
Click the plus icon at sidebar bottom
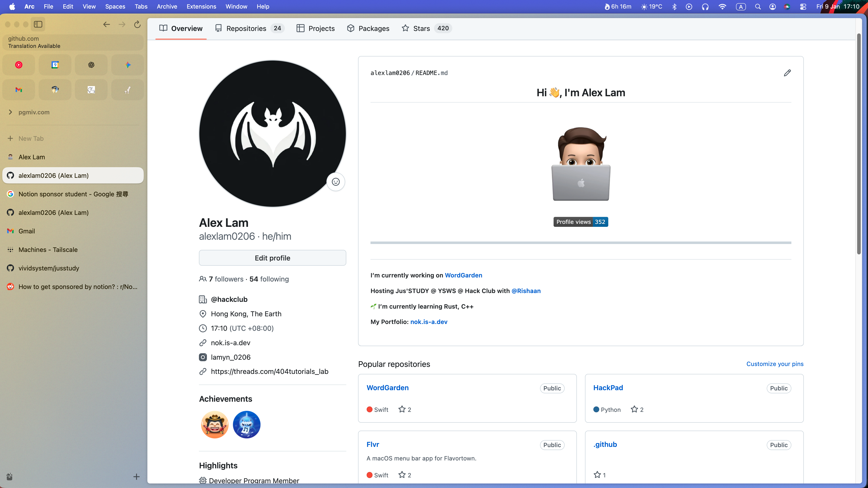point(137,476)
